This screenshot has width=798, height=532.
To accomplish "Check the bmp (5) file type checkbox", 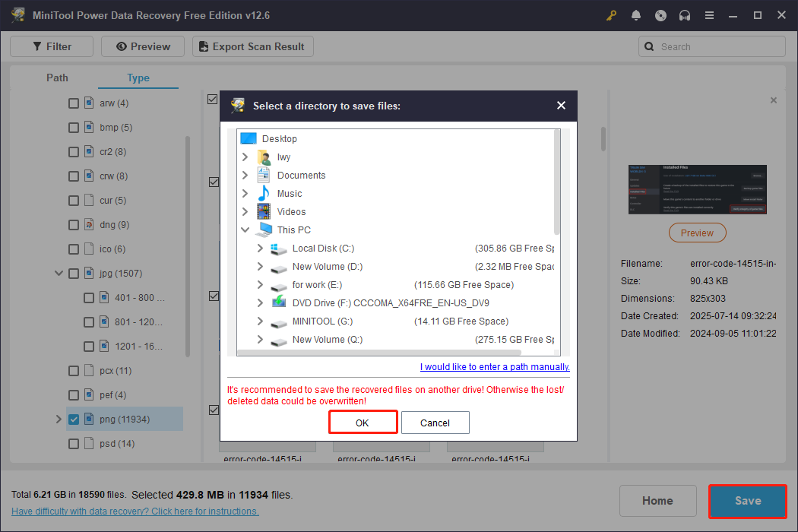I will pos(73,127).
